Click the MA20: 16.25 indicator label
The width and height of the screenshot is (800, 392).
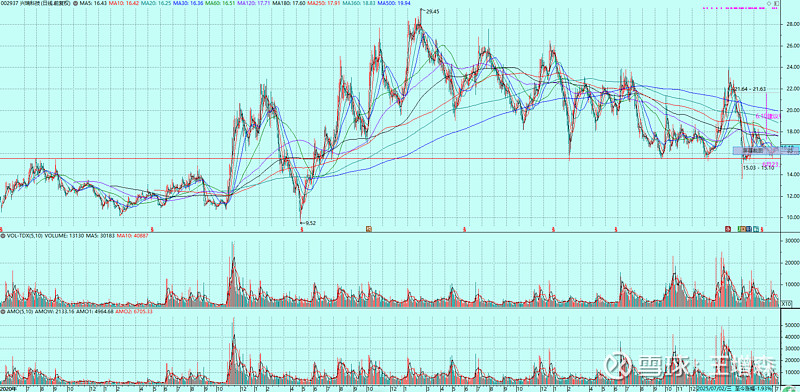(x=156, y=3)
